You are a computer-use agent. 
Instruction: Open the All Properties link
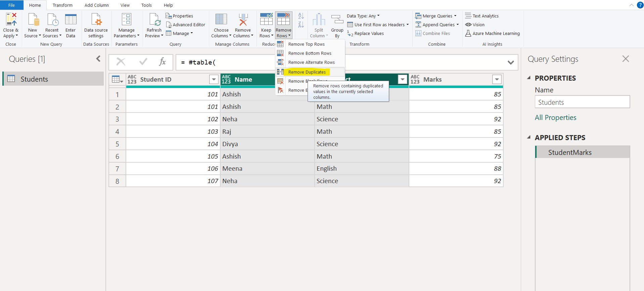pyautogui.click(x=555, y=118)
